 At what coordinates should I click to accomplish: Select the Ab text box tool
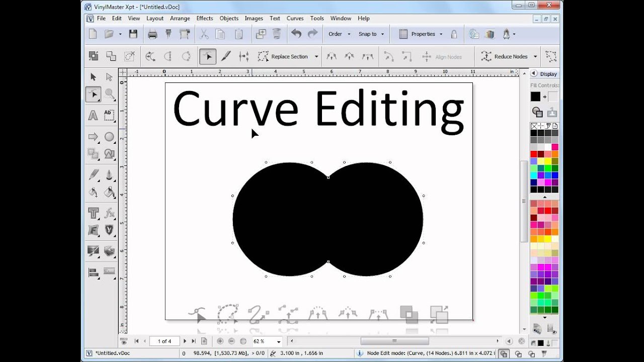pos(109,116)
